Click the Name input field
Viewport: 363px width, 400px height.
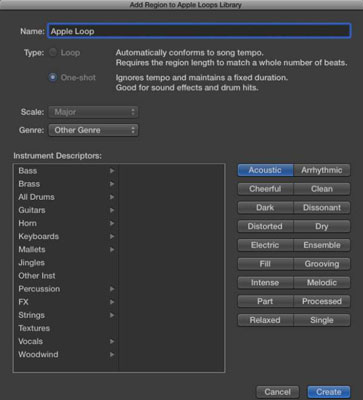tap(199, 31)
